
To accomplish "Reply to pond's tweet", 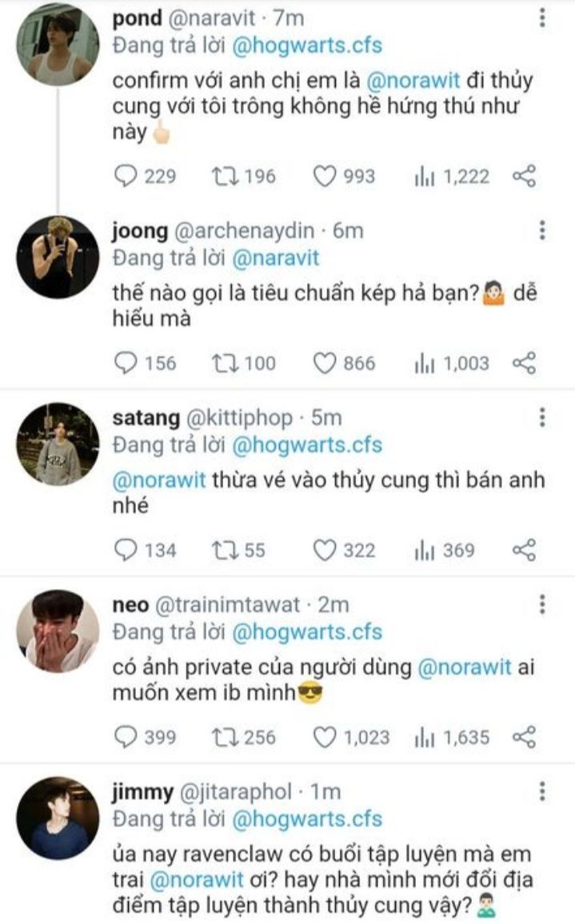I will click(x=127, y=177).
